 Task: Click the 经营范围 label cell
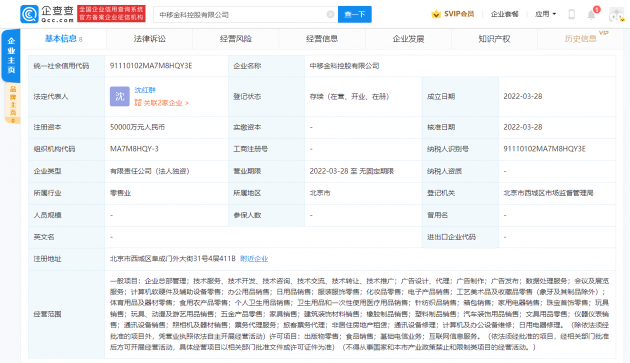66,314
